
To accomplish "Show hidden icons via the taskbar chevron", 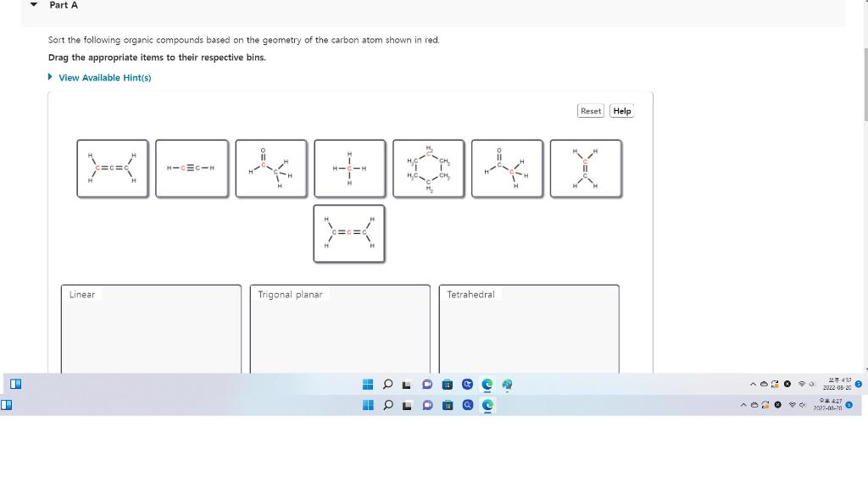I will (x=753, y=384).
